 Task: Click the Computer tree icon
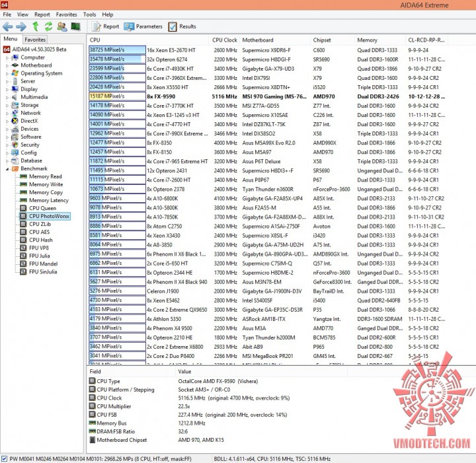pyautogui.click(x=15, y=57)
